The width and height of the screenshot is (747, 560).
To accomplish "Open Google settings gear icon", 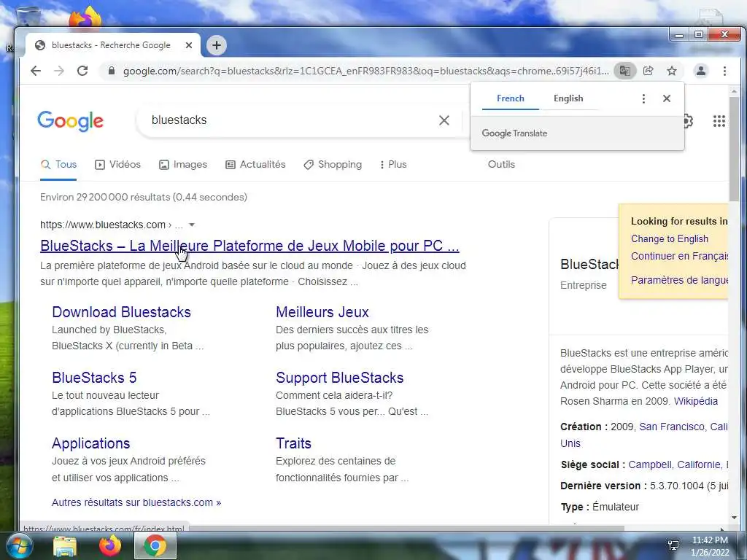I will click(688, 121).
